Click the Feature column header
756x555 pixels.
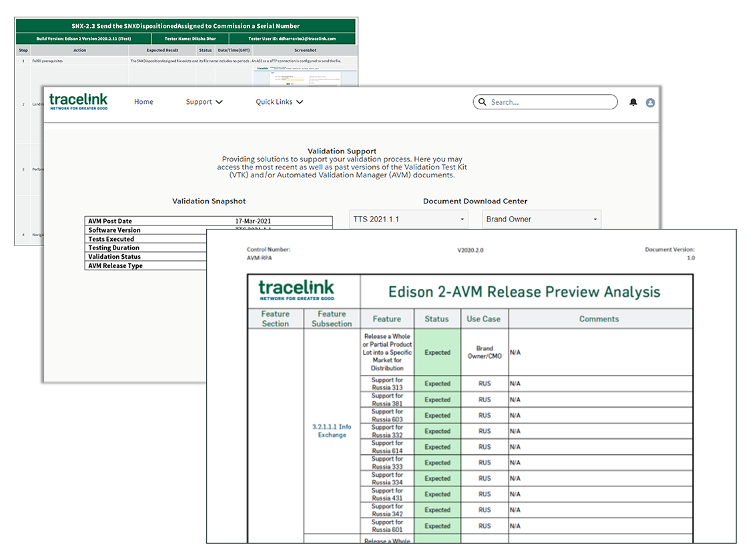tap(387, 319)
